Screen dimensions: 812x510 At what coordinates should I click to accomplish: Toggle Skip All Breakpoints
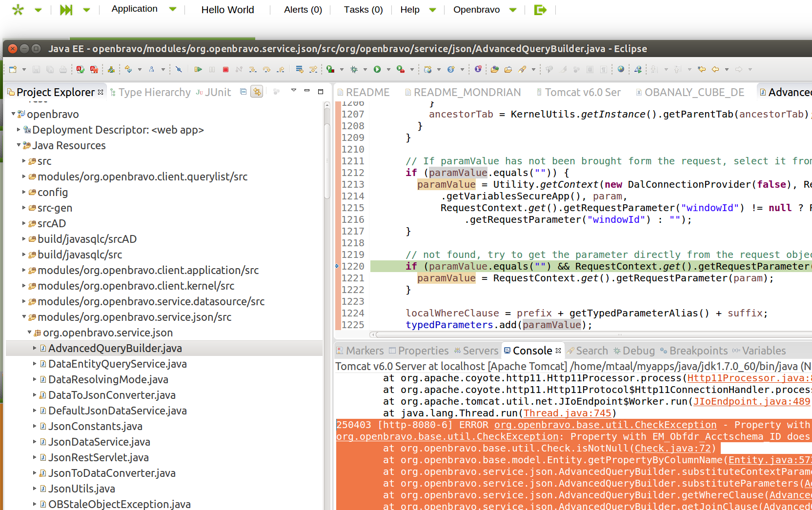[179, 70]
